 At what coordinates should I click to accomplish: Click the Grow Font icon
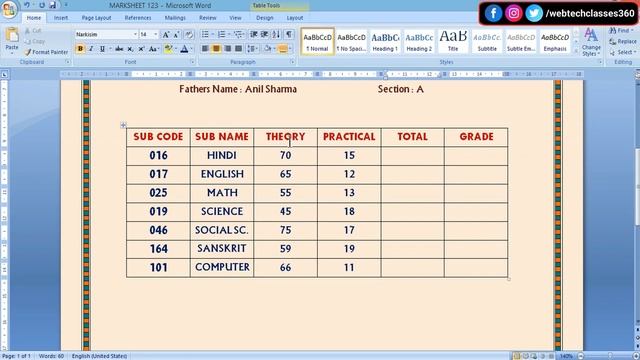[166, 35]
